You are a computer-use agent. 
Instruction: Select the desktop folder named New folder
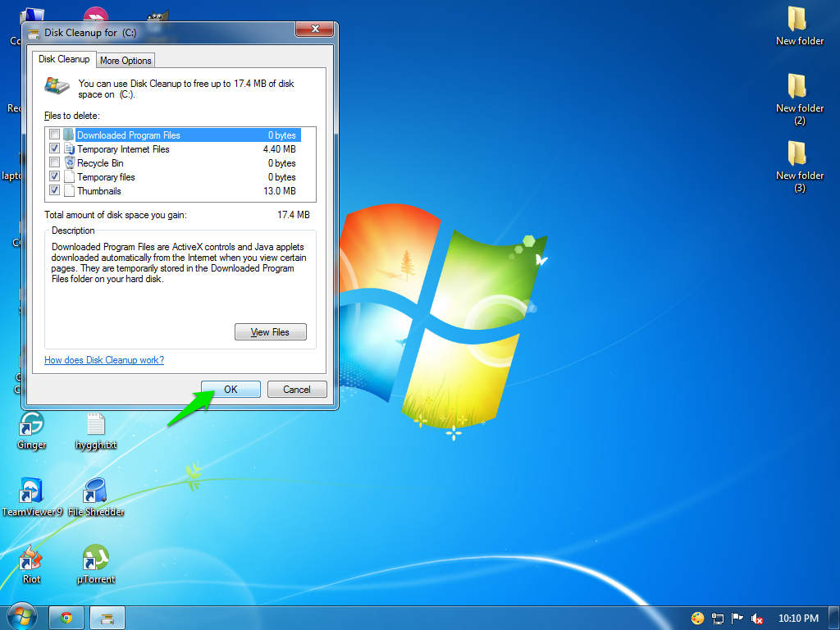(x=799, y=25)
